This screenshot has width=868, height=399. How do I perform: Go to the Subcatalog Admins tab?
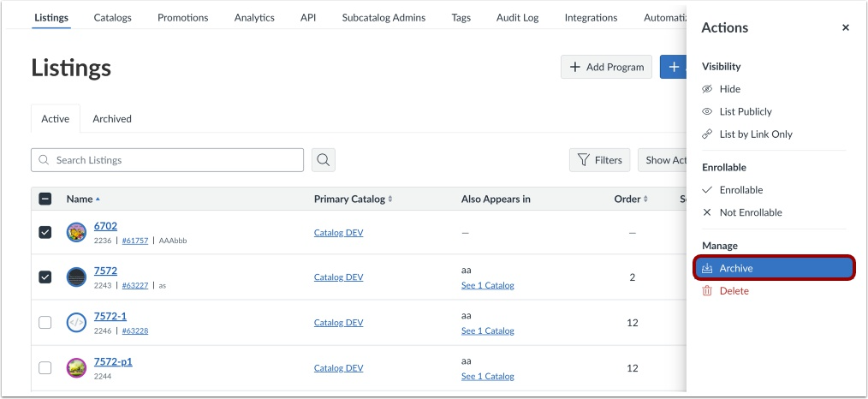pos(383,18)
